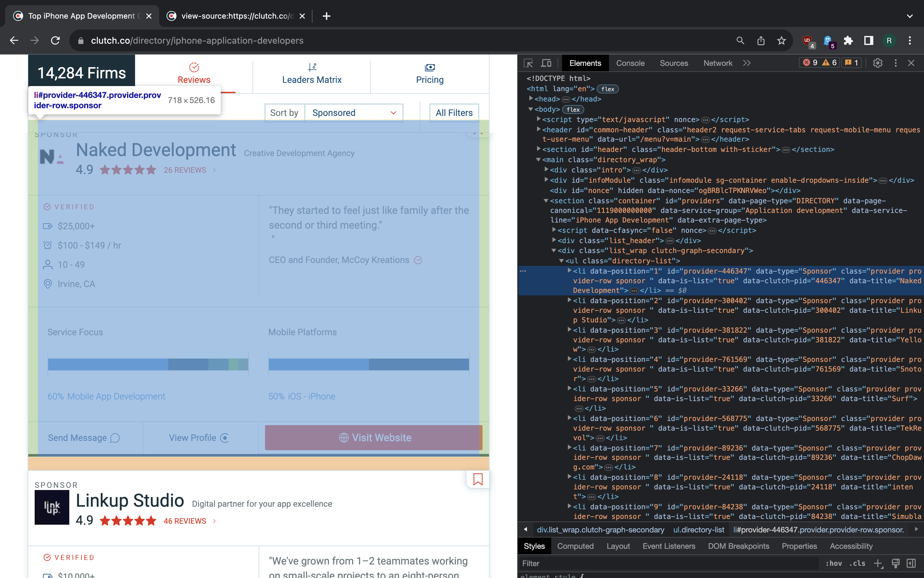Open the Event Listeners tab

[669, 546]
